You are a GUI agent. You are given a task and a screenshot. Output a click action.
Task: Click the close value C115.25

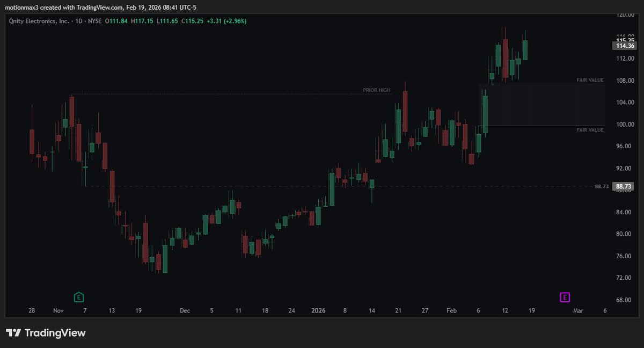point(192,21)
